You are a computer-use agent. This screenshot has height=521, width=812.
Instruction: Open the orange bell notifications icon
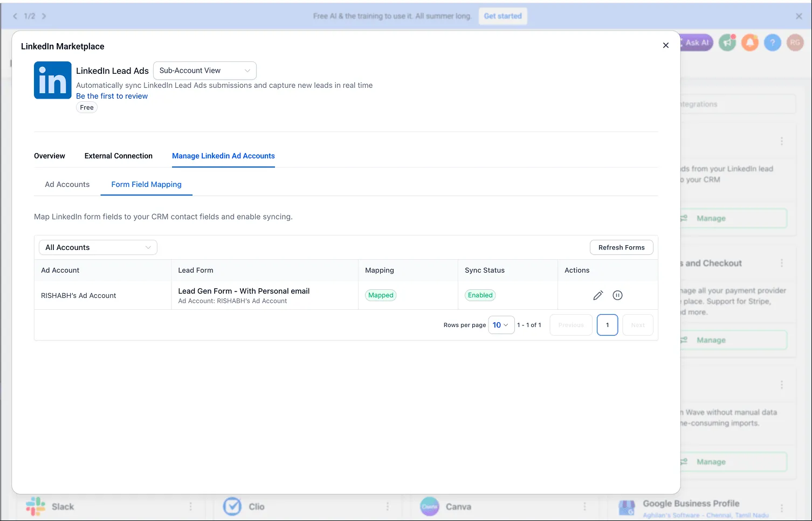point(750,43)
